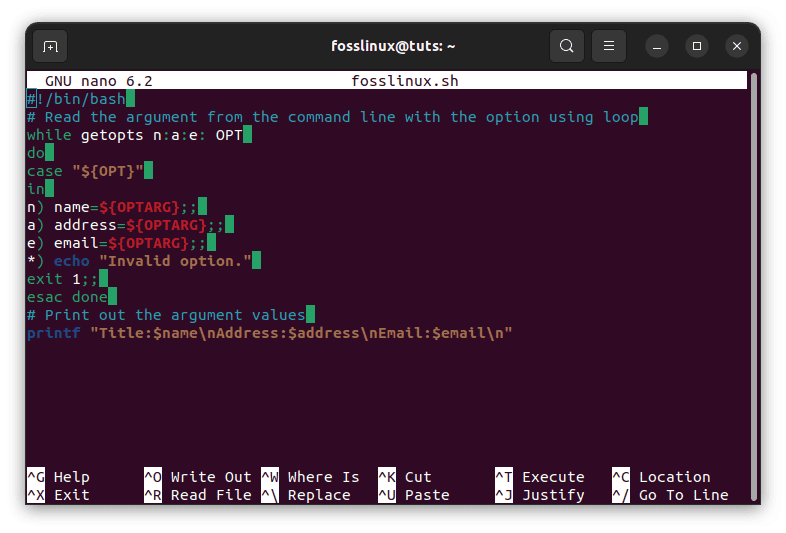Image resolution: width=786 pixels, height=533 pixels.
Task: Click the GNU nano 6.2 version text
Action: click(x=98, y=81)
